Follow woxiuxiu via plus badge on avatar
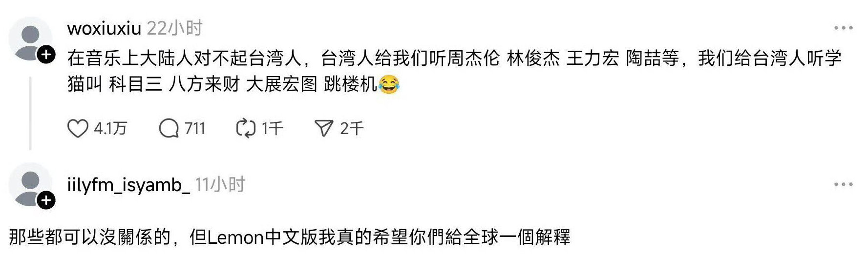868x255 pixels. (46, 55)
